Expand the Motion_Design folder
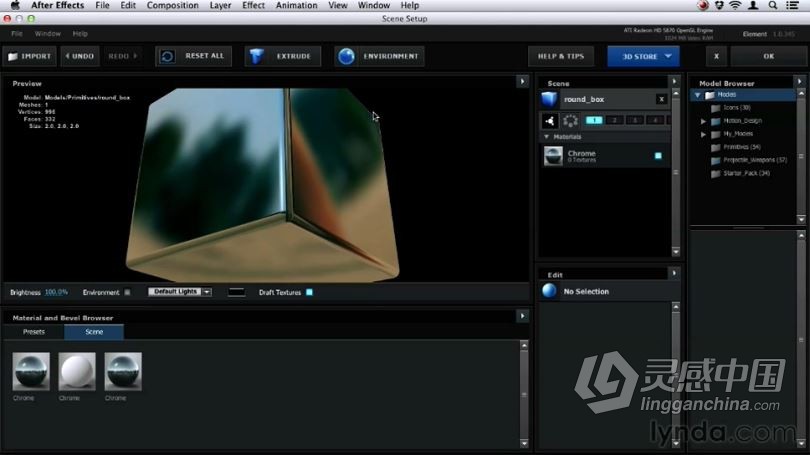This screenshot has width=810, height=455. click(704, 121)
